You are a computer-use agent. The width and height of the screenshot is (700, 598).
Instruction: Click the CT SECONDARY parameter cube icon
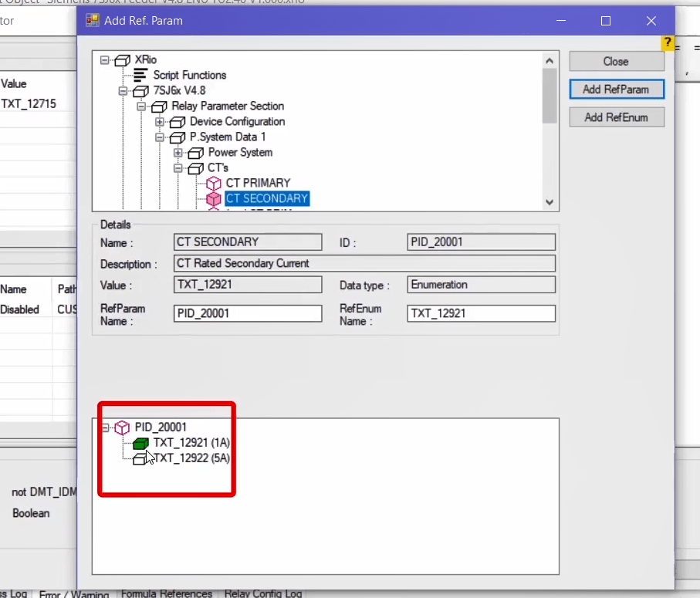click(214, 198)
